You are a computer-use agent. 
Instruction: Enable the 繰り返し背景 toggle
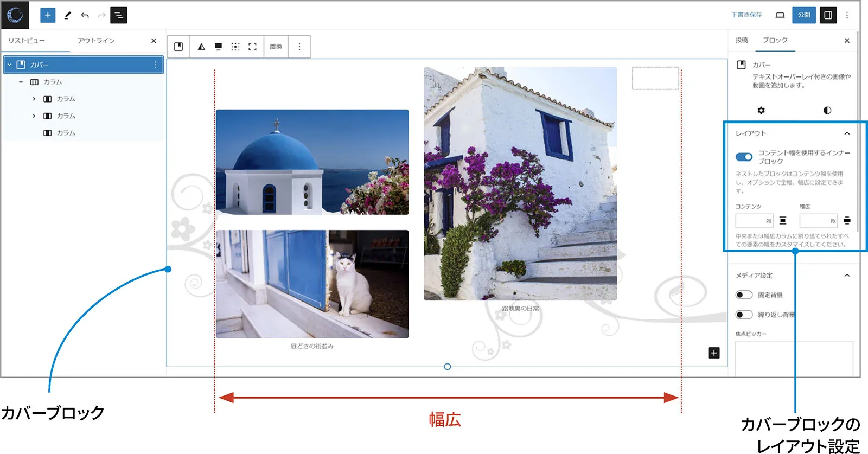tap(744, 315)
